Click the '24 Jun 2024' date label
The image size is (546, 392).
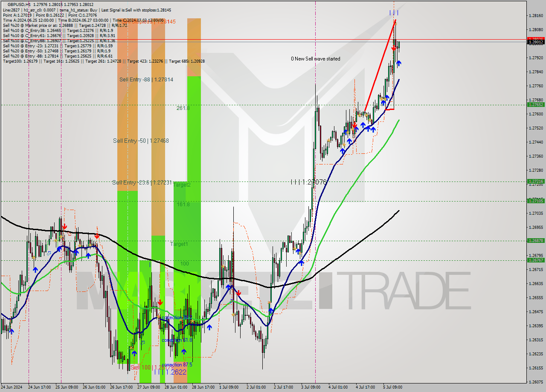click(x=12, y=387)
